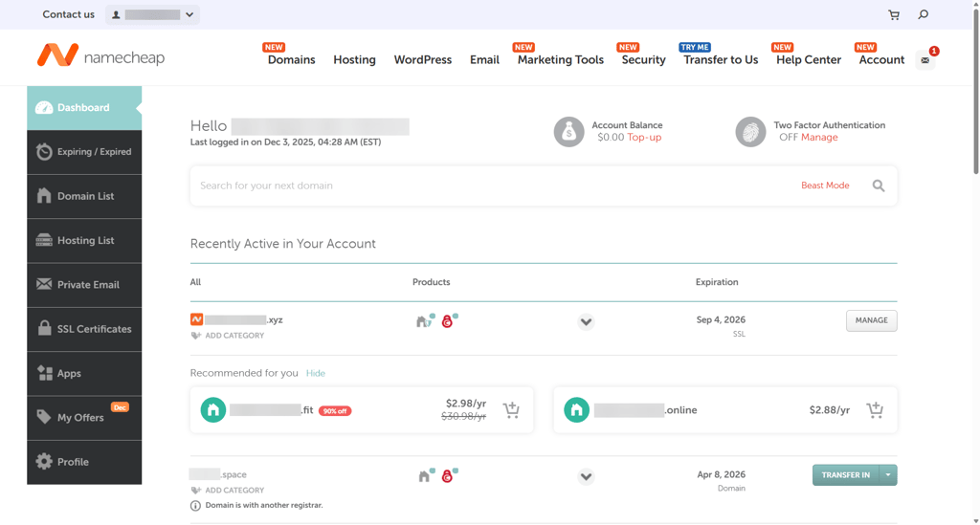
Task: Open Profile in the sidebar
Action: [x=84, y=462]
